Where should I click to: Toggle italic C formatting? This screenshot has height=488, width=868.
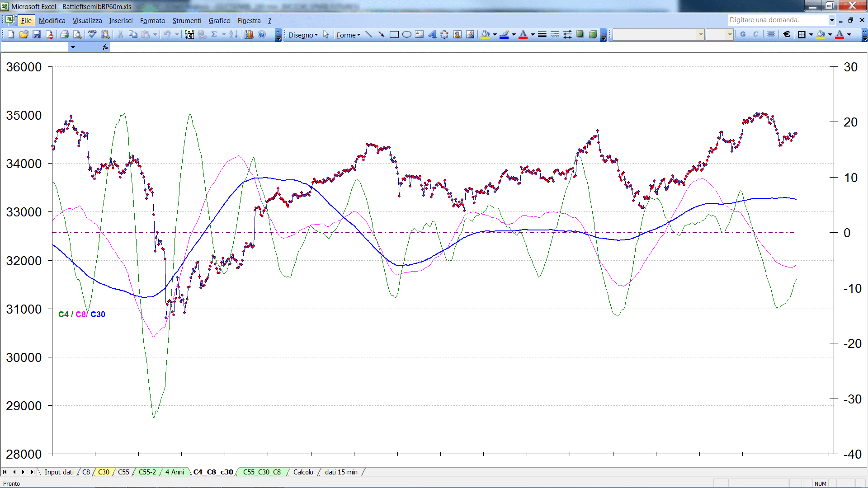pyautogui.click(x=755, y=34)
